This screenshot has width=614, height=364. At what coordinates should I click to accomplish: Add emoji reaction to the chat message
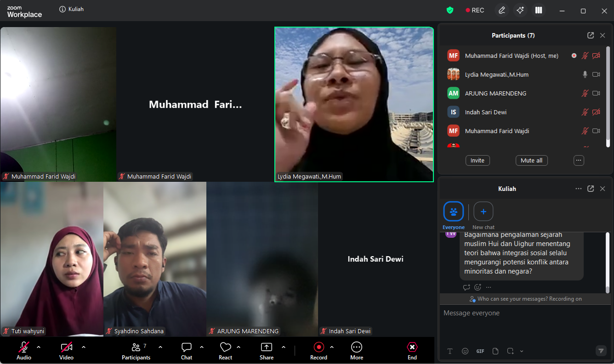478,287
